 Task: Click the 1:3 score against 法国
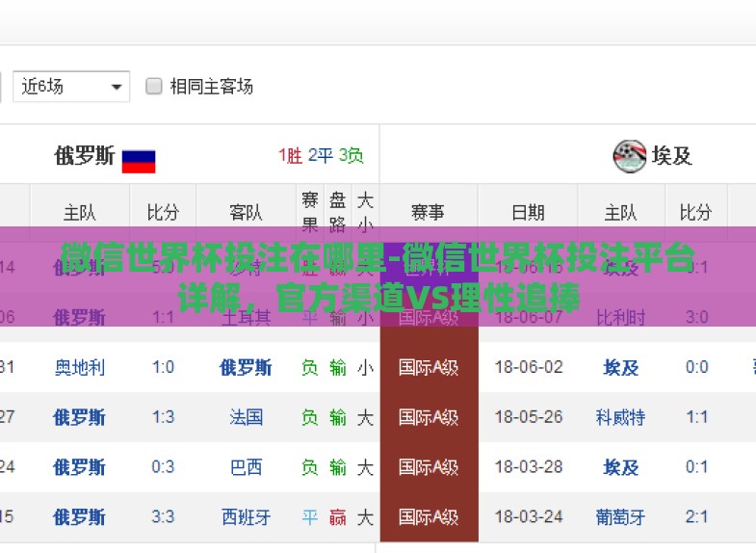(163, 417)
